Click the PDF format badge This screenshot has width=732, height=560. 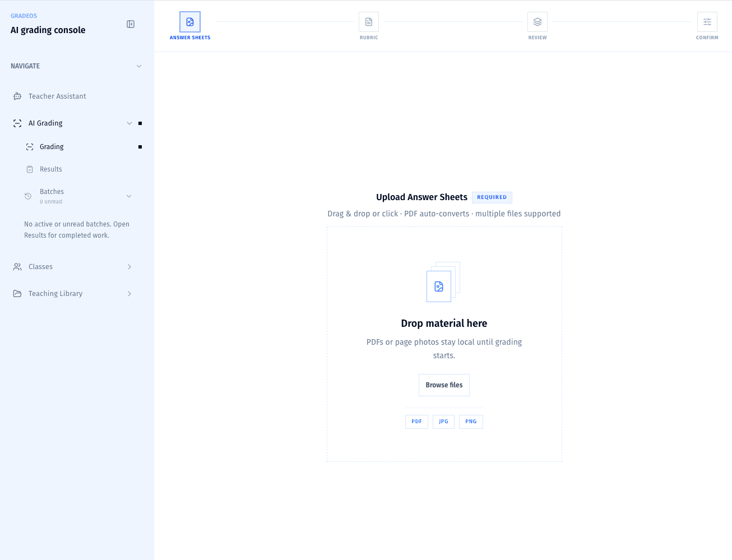click(416, 422)
